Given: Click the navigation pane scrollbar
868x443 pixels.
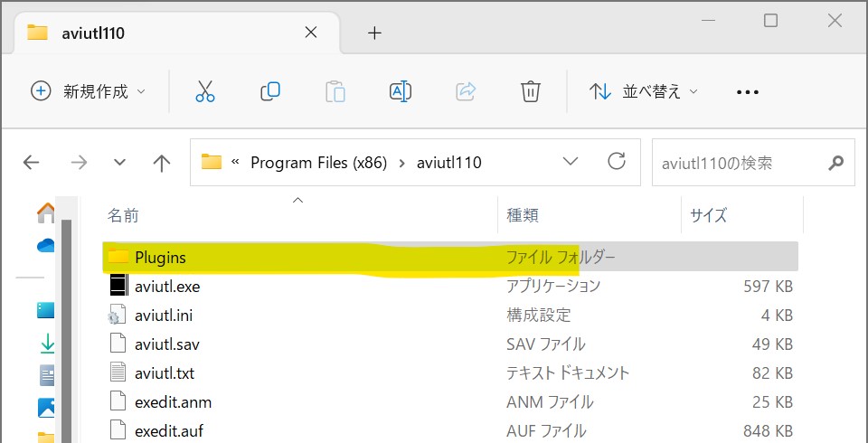Looking at the screenshot, I should (x=66, y=330).
